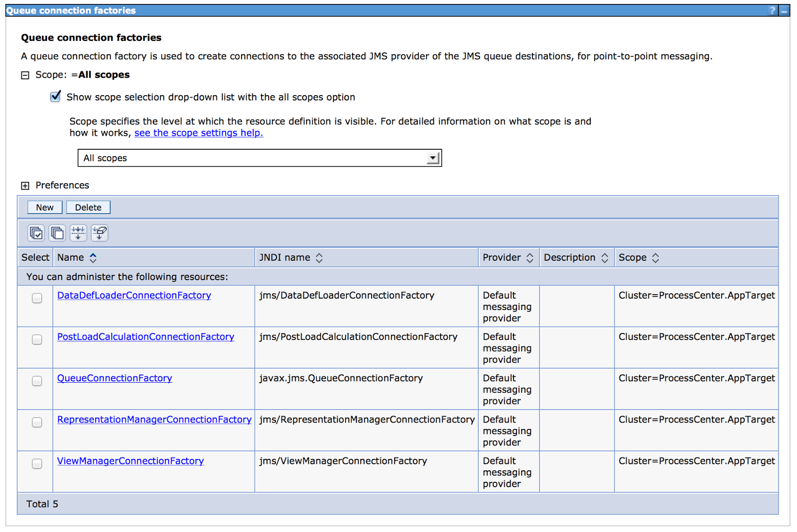
Task: Open help using the question mark icon
Action: 772,10
